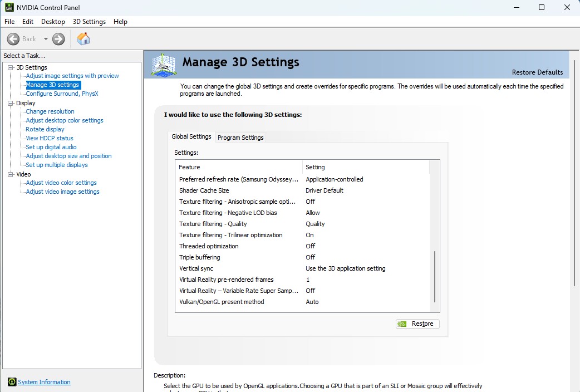Open Rotate display task
This screenshot has width=580, height=392.
45,129
